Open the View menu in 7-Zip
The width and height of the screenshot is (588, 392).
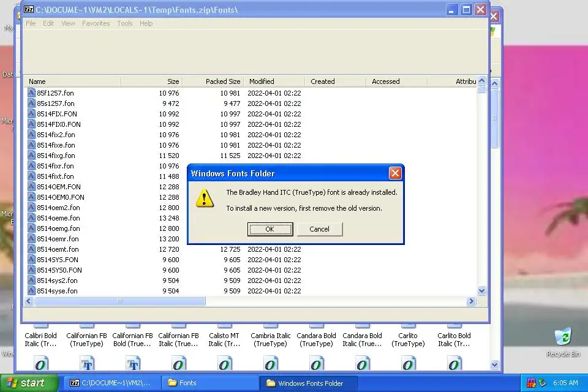click(x=68, y=23)
